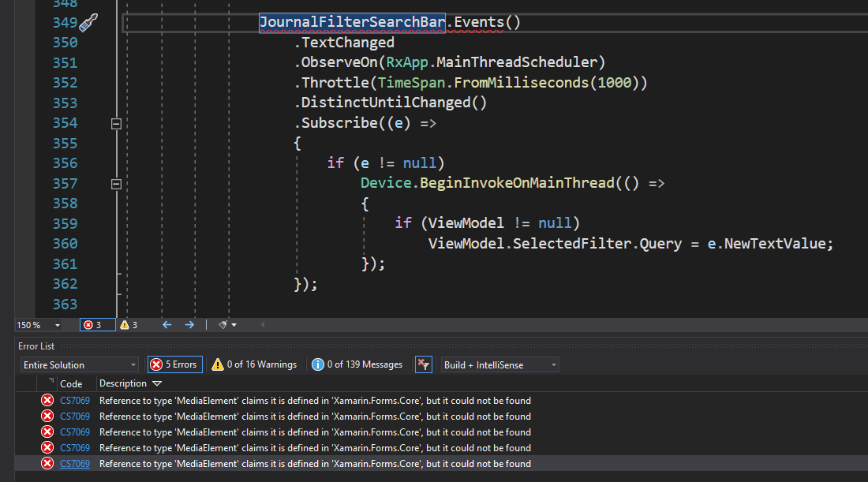Click the red error icon on the first CS7069 row
This screenshot has width=868, height=482.
point(47,400)
